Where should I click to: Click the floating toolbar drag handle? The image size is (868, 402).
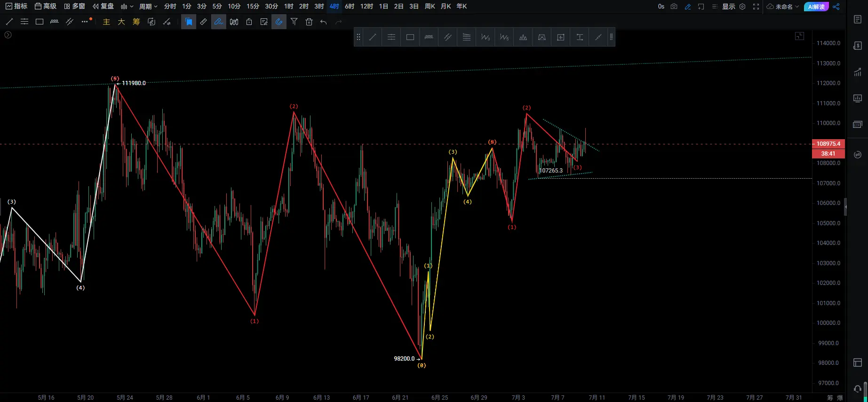point(358,37)
